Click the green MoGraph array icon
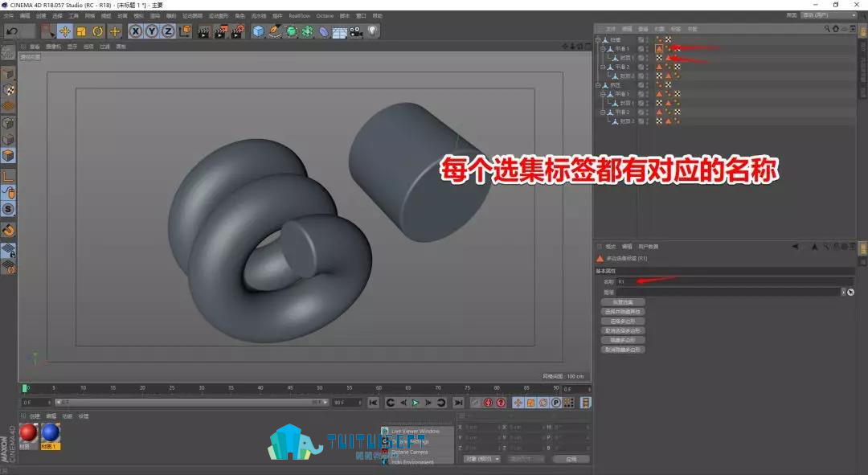 tap(308, 31)
